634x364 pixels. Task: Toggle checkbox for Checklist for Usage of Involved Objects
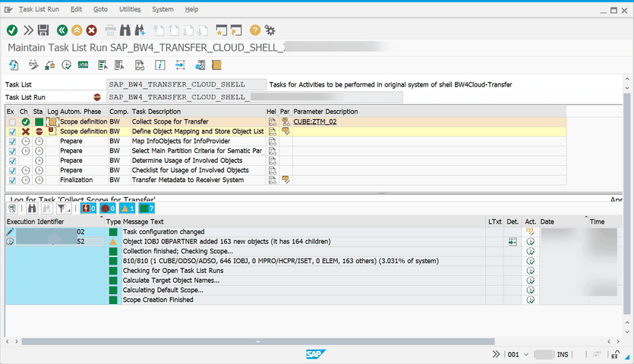pyautogui.click(x=13, y=171)
